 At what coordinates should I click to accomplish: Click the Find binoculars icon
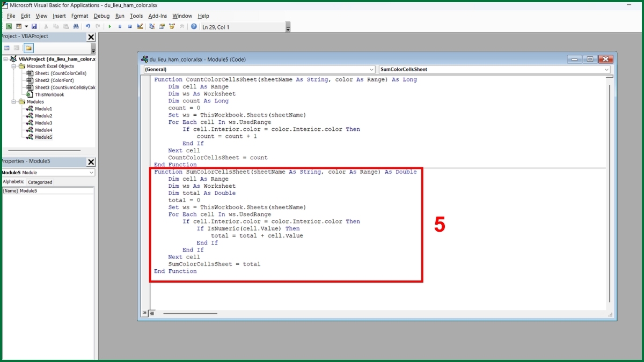click(x=76, y=26)
